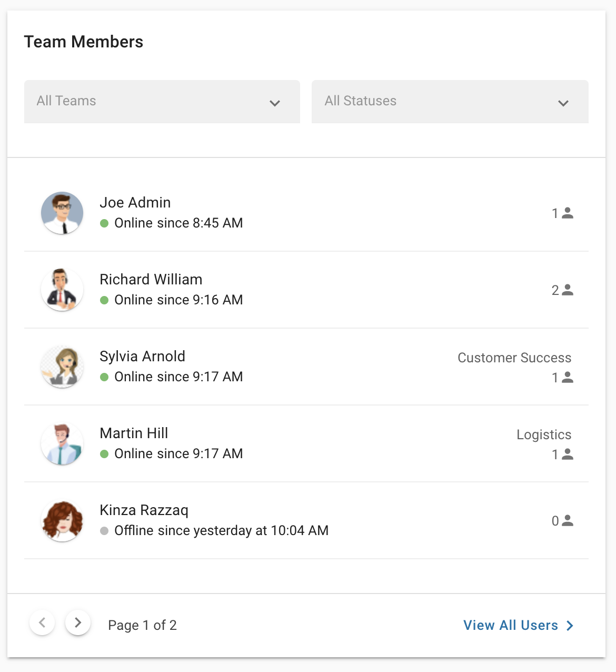
Task: Select the Sylvia Arnold name
Action: 142,357
